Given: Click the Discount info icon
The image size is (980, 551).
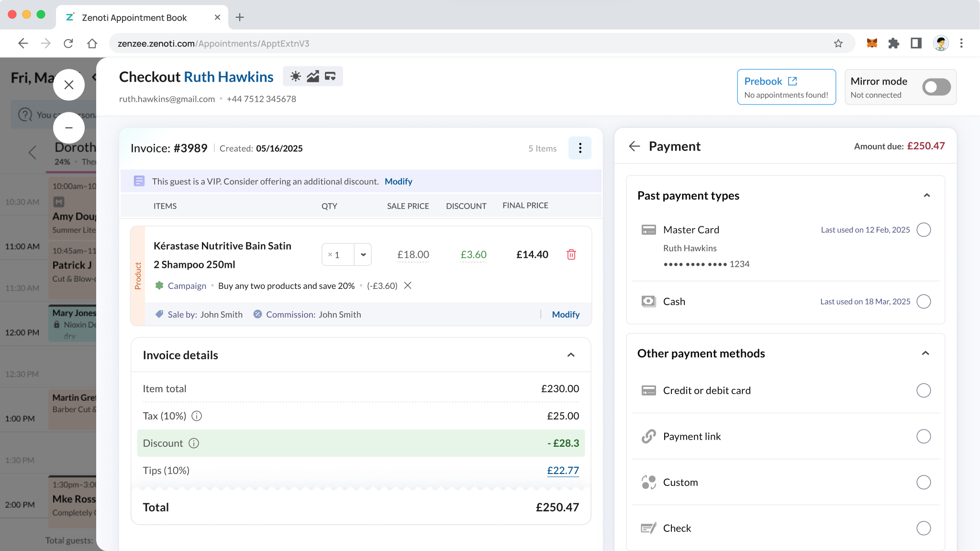Looking at the screenshot, I should coord(194,443).
